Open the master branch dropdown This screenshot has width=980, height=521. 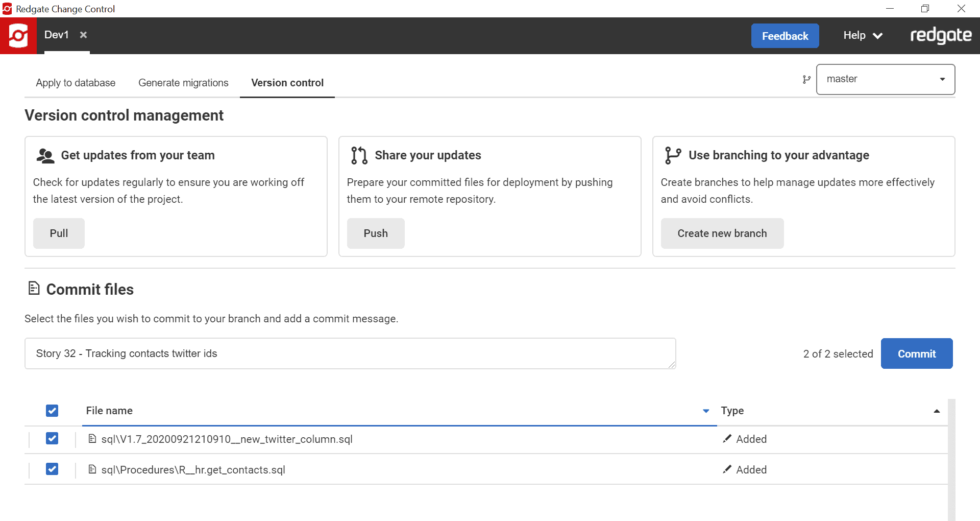click(x=886, y=79)
